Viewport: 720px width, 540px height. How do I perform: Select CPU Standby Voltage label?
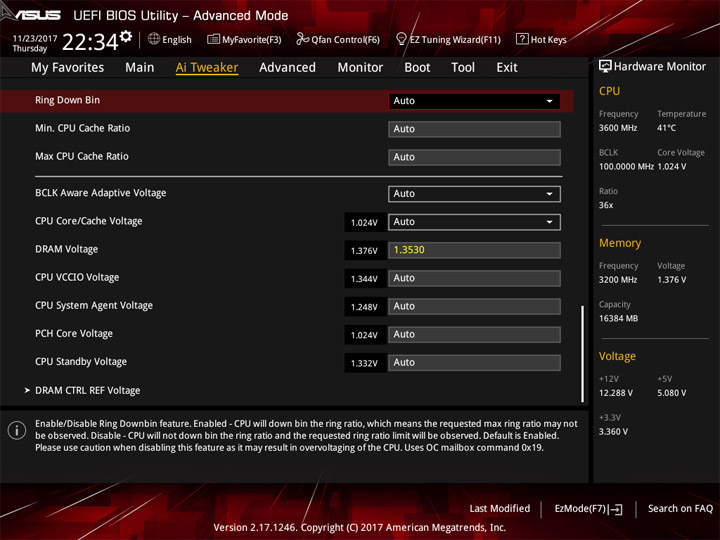coord(81,362)
